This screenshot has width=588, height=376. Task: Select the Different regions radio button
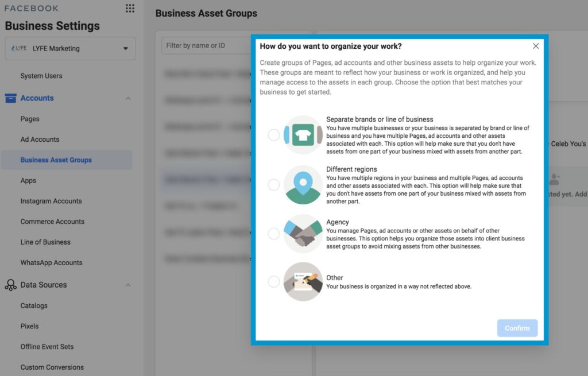coord(274,185)
